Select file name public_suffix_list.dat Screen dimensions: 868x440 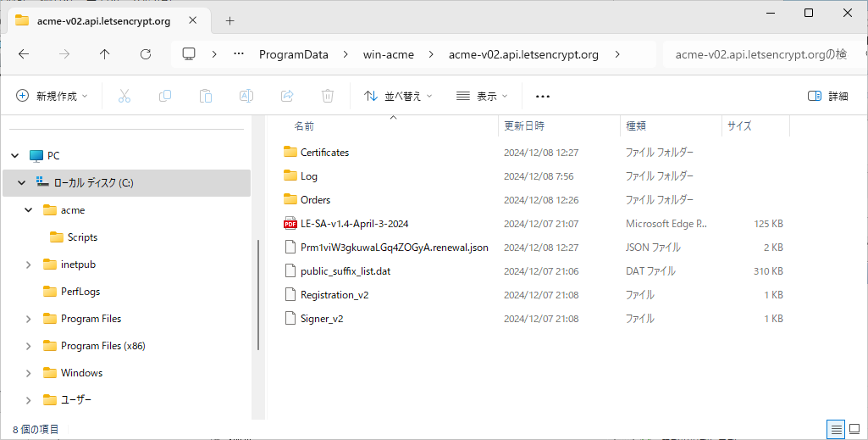coord(346,271)
